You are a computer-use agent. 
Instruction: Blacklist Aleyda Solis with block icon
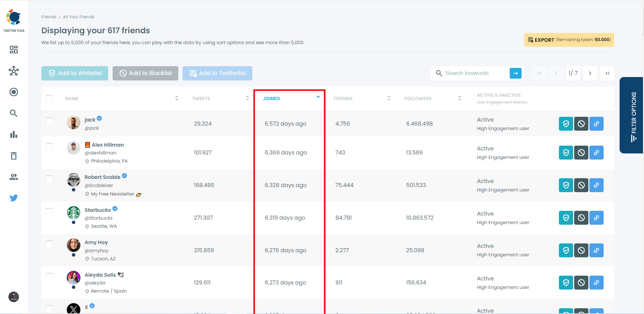(x=581, y=283)
